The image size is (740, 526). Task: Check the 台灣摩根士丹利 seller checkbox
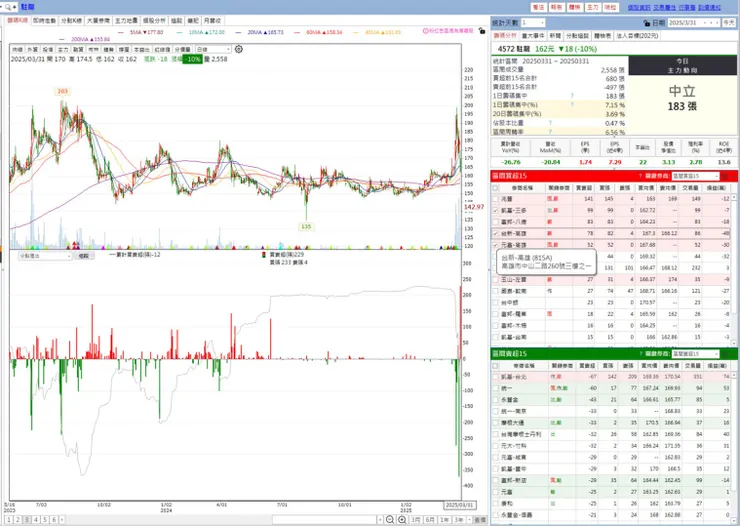[x=495, y=434]
